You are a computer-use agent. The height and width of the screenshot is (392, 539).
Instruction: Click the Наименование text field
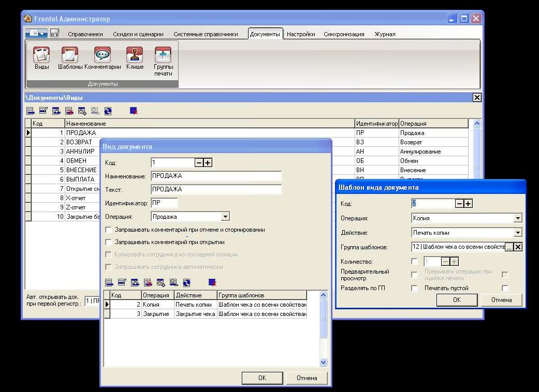point(216,176)
